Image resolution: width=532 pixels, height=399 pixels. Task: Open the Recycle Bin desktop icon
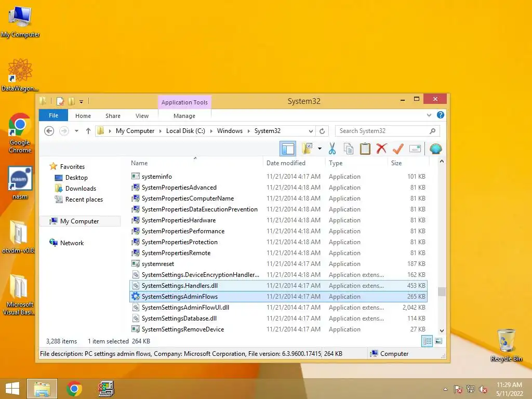pyautogui.click(x=506, y=345)
